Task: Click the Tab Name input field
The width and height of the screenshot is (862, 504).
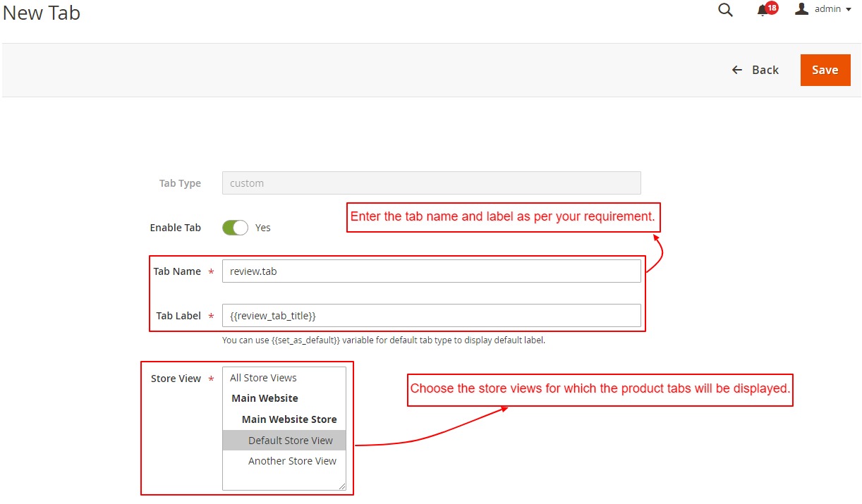Action: tap(431, 271)
